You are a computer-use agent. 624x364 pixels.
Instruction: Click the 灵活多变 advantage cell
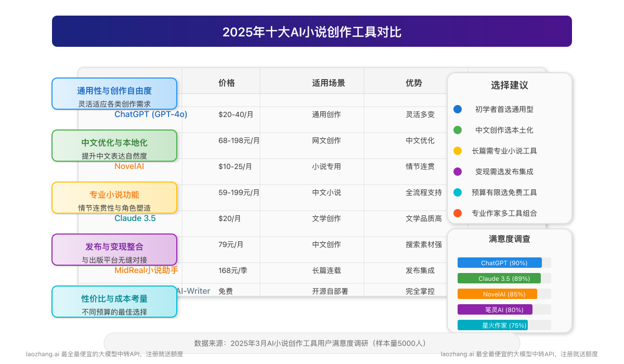tap(420, 114)
